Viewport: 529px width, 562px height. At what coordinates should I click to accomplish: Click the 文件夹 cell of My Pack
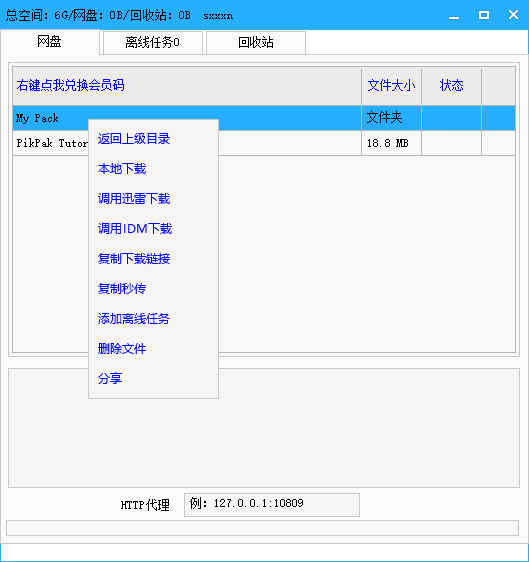tap(391, 118)
